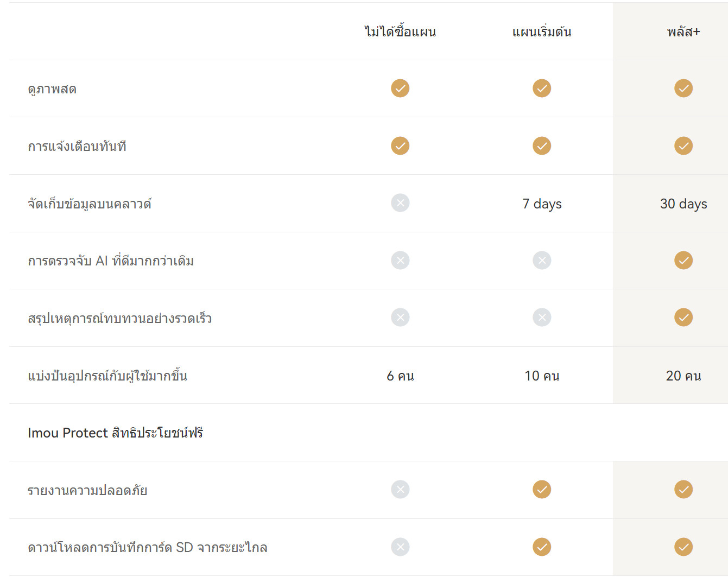Click the gray X for จัดเก็บข้อมูลบนคลาวด์ under ไม่ได้ซื้อแผน

coord(400,203)
